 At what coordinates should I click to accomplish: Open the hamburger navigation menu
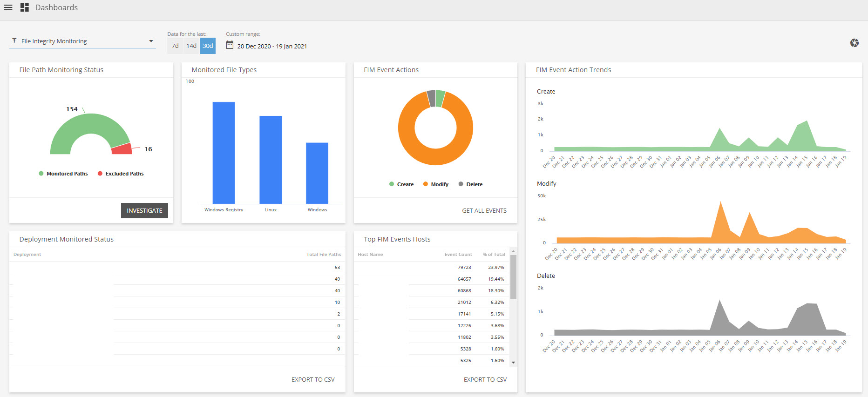pyautogui.click(x=8, y=7)
